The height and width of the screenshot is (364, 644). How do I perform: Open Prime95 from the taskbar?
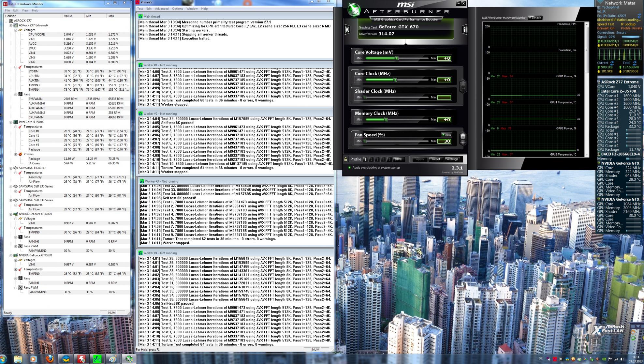(x=97, y=359)
